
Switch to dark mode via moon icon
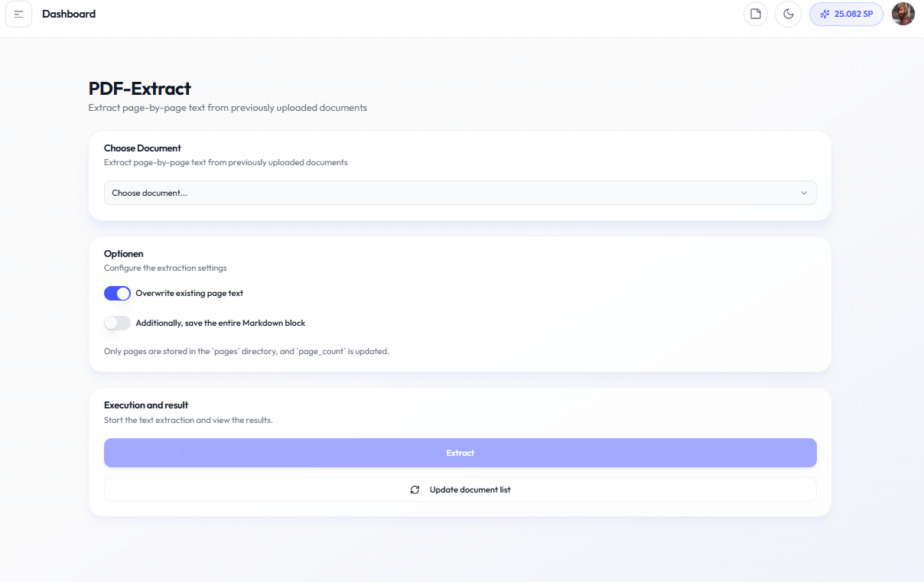tap(788, 15)
